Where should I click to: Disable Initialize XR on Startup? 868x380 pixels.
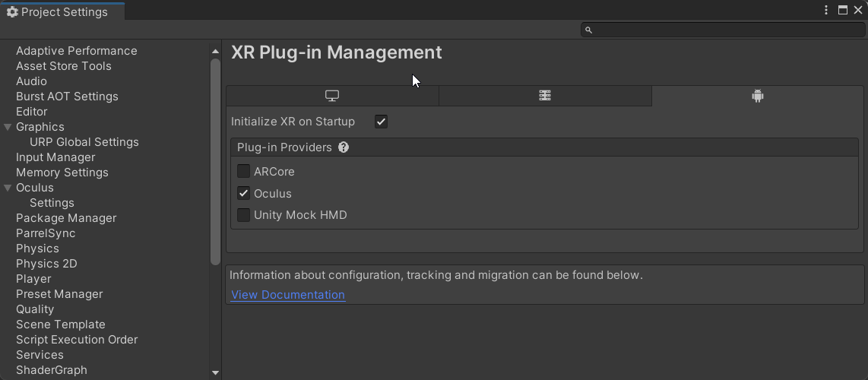pyautogui.click(x=381, y=122)
